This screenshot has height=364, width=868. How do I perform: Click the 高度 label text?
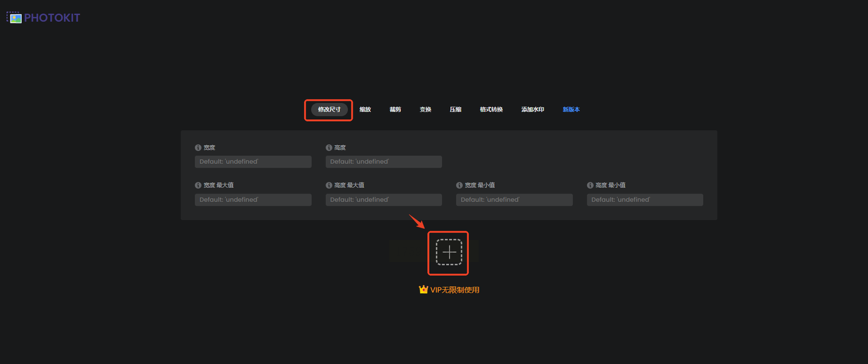point(340,148)
